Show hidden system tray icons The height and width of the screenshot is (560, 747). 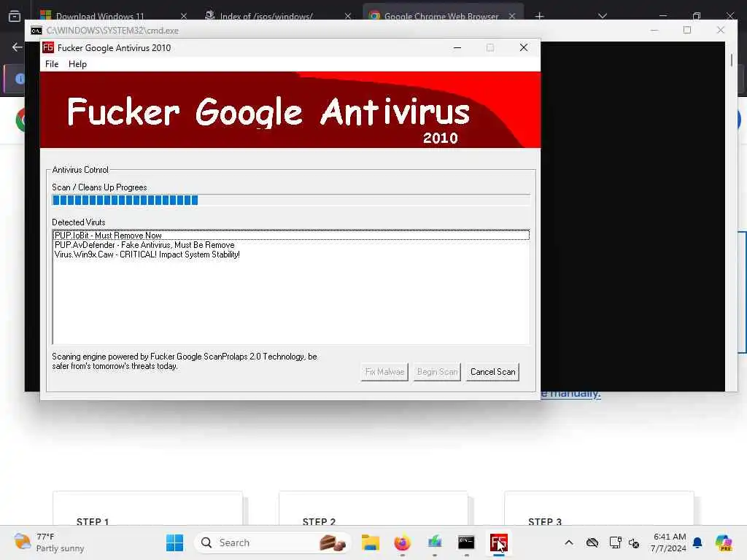[569, 542]
